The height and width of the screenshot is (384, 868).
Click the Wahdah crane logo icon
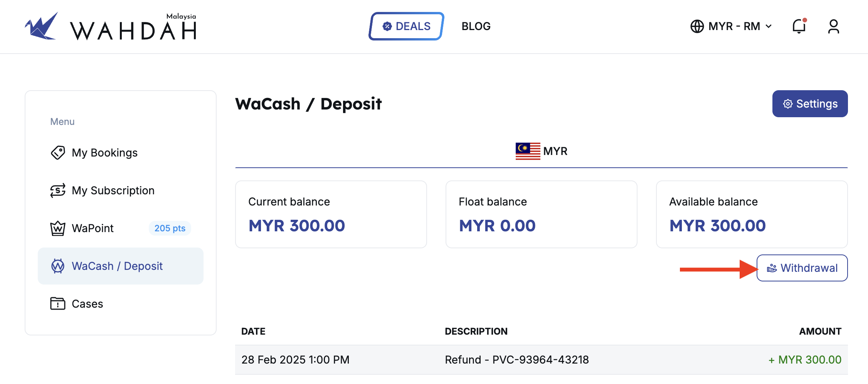(x=42, y=26)
